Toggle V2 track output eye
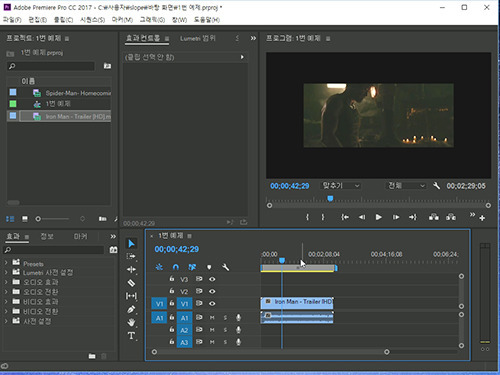500x375 pixels. [212, 291]
